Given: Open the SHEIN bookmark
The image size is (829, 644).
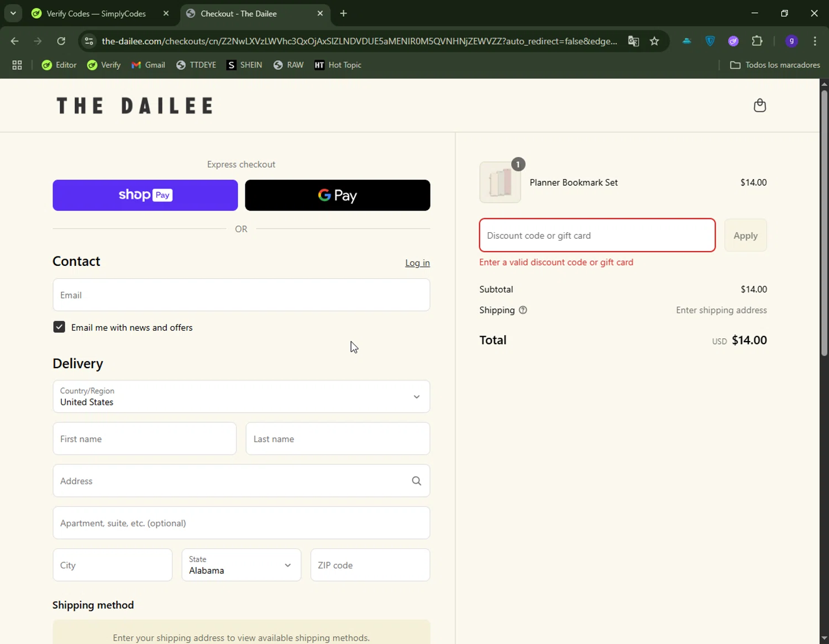Looking at the screenshot, I should [244, 65].
